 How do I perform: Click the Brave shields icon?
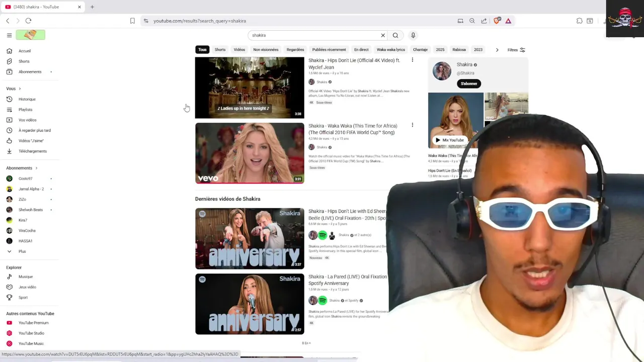pos(497,21)
